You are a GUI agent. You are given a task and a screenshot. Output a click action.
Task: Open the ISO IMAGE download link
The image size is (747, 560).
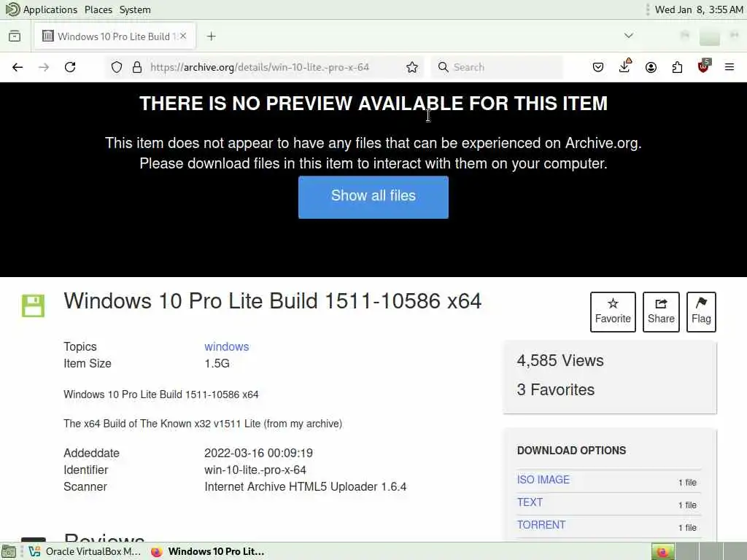point(543,480)
